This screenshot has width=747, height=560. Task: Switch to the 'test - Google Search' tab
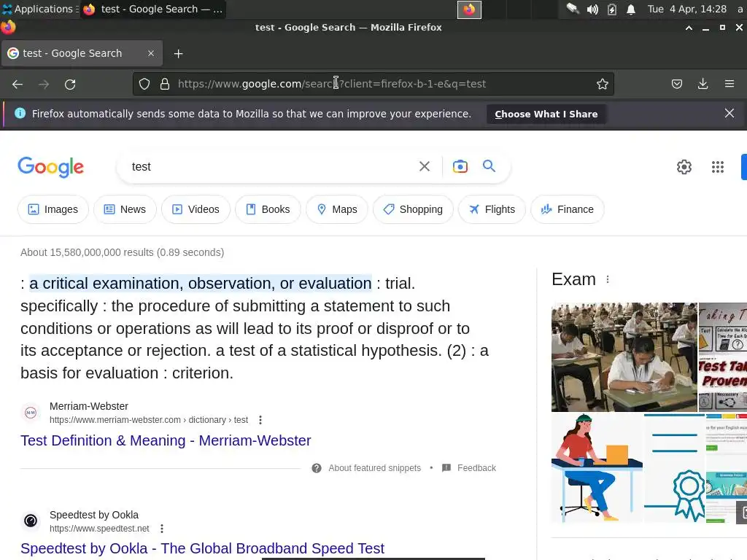[82, 53]
